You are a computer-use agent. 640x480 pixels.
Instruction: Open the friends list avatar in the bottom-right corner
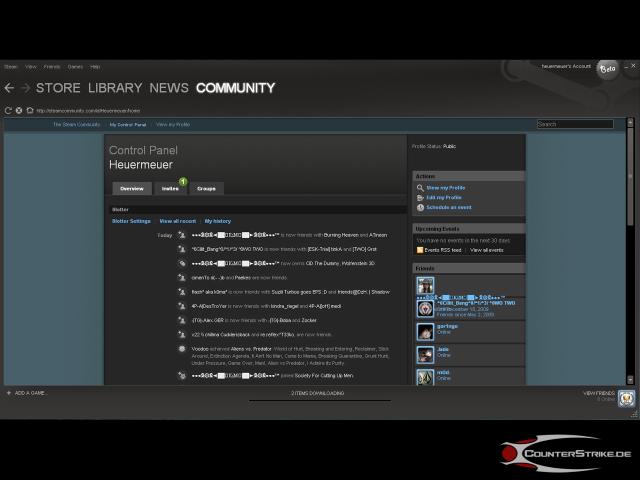pos(627,398)
